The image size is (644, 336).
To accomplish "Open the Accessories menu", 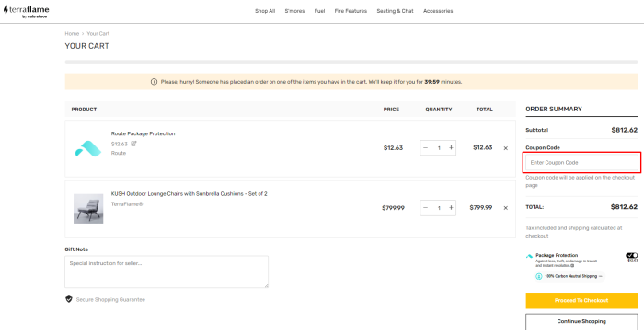I will (438, 11).
